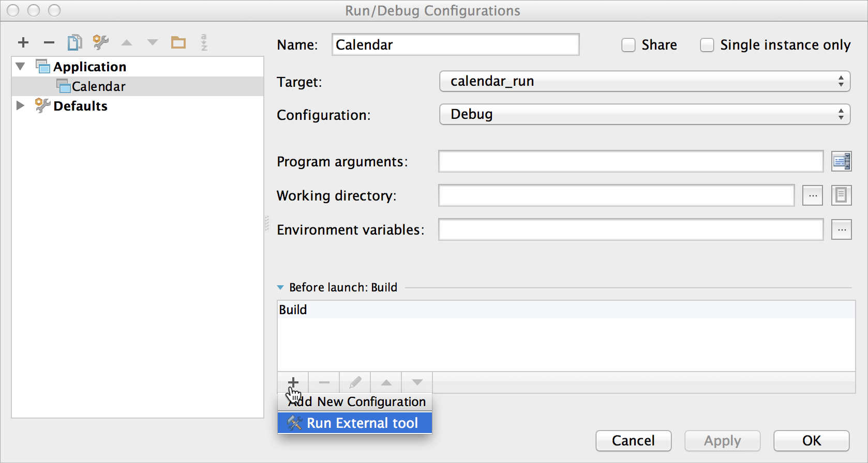Open the Configuration dropdown showing Debug

coord(645,115)
